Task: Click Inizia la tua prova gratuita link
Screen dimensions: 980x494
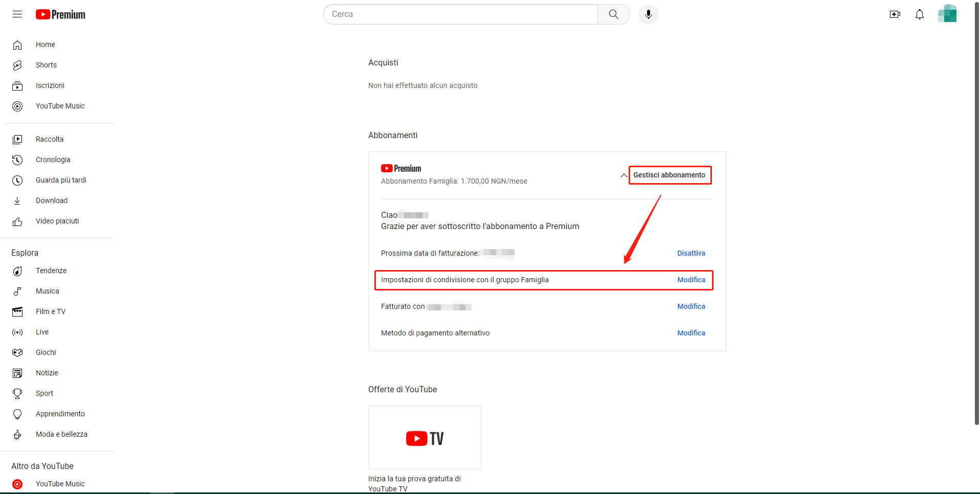Action: [414, 484]
